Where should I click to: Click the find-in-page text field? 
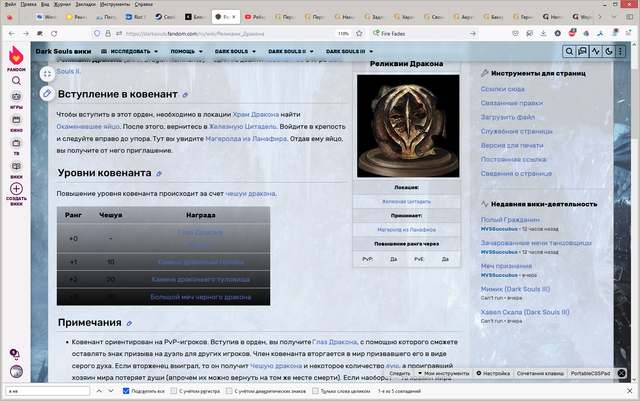(48, 391)
